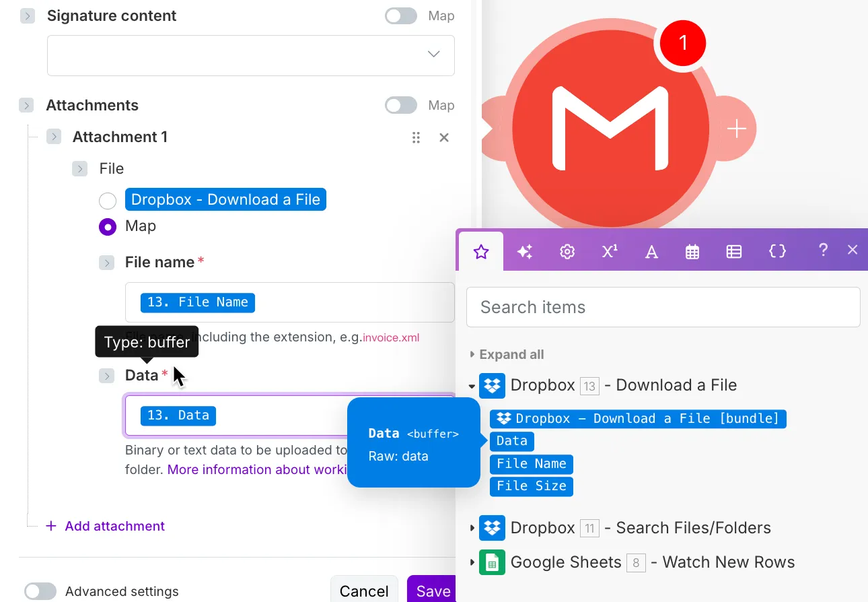Expand the Google Sheets 8 Watch New Rows group
868x602 pixels.
point(472,563)
